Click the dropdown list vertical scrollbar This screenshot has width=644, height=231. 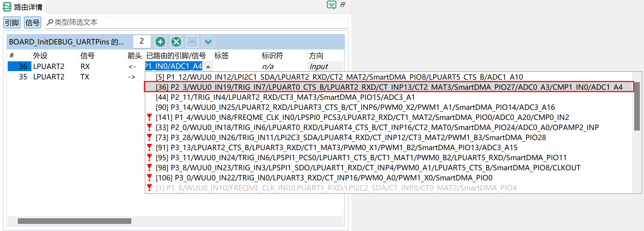point(637,107)
